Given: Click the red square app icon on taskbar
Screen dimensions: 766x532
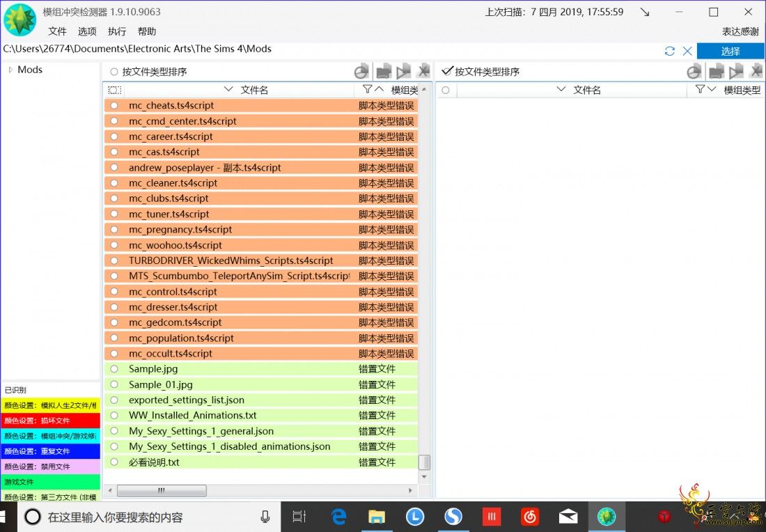Looking at the screenshot, I should 492,517.
